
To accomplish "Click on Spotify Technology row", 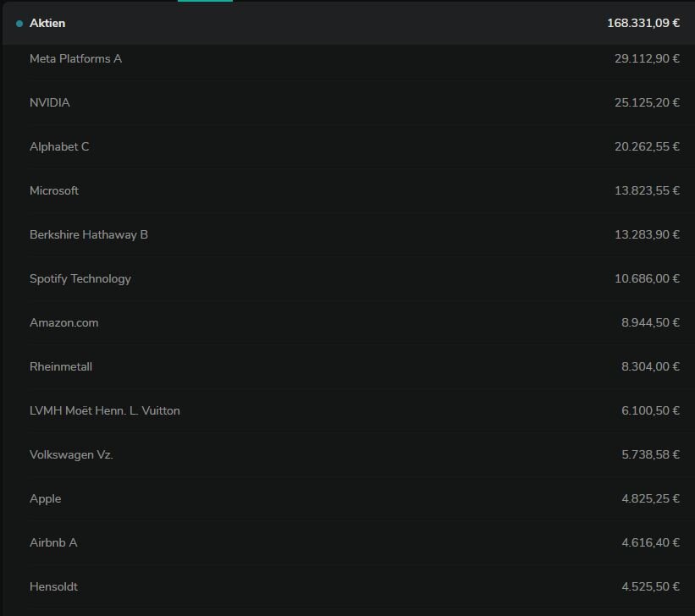I will [x=80, y=279].
